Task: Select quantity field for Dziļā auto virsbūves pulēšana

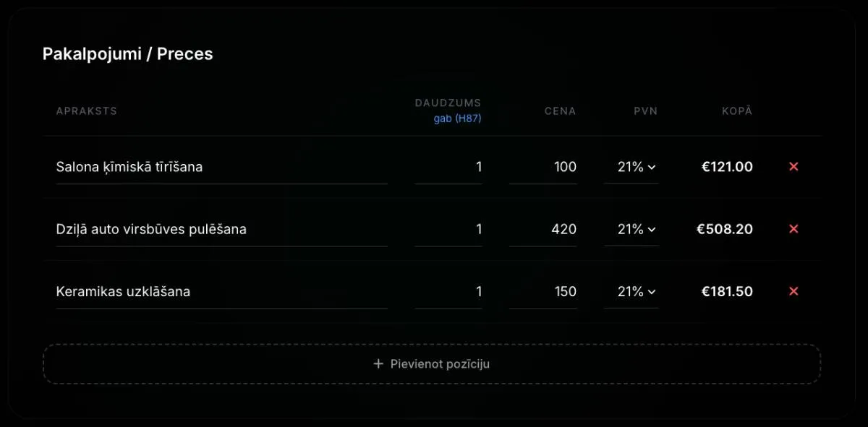Action: pyautogui.click(x=448, y=229)
